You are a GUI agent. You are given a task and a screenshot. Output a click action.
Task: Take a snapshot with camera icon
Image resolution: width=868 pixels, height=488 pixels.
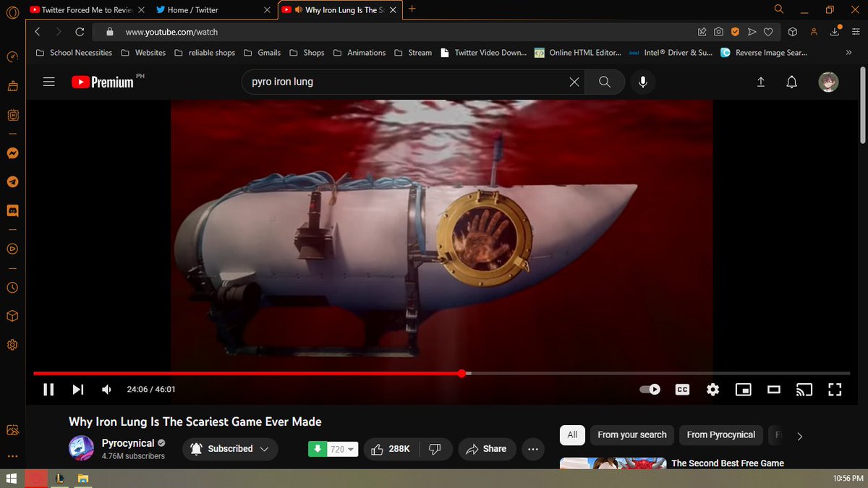pyautogui.click(x=718, y=32)
